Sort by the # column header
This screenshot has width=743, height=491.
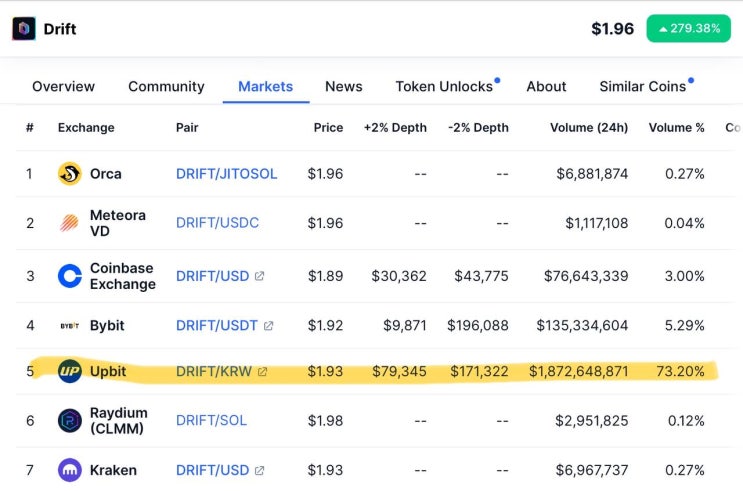click(30, 127)
